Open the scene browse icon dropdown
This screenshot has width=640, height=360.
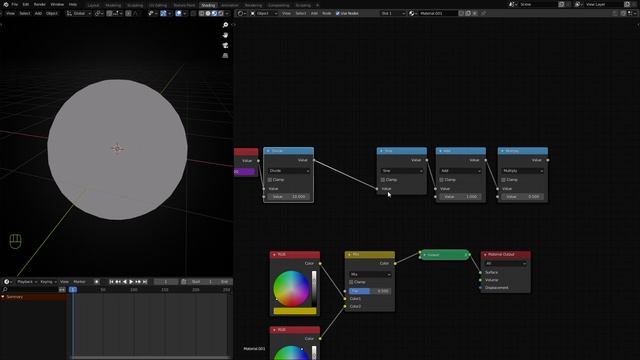point(512,4)
